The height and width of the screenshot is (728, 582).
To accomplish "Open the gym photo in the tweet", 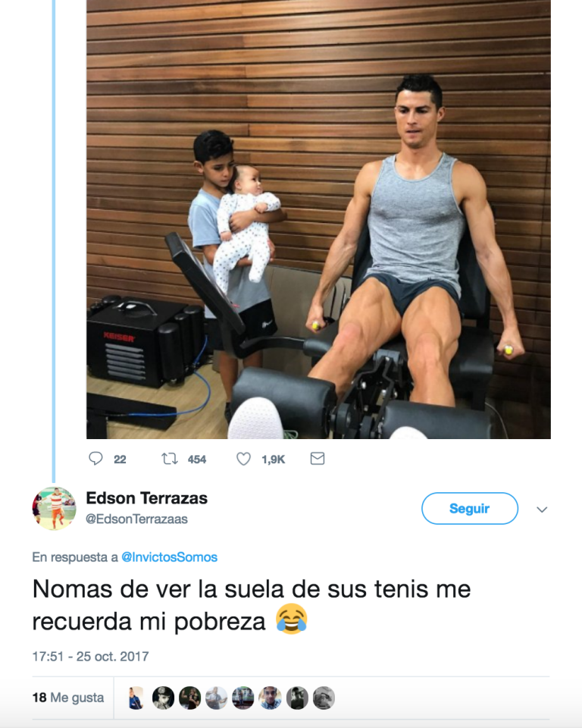I will point(318,219).
